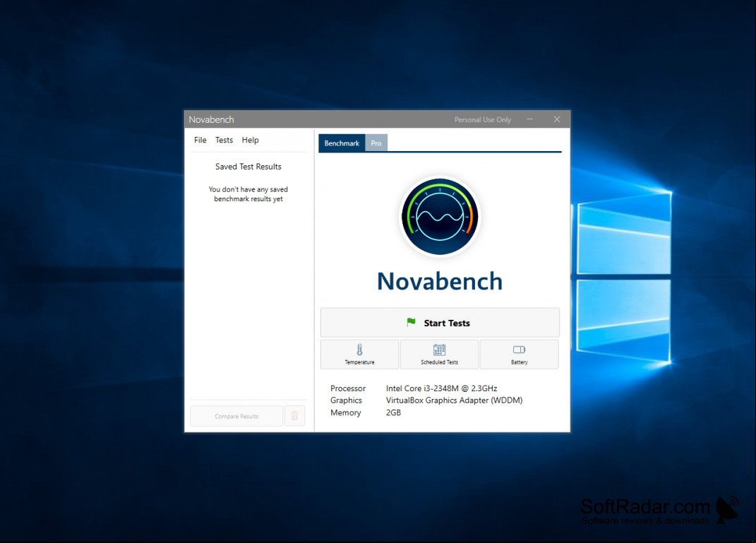Open the Temperature monitor
This screenshot has width=756, height=543.
point(360,354)
